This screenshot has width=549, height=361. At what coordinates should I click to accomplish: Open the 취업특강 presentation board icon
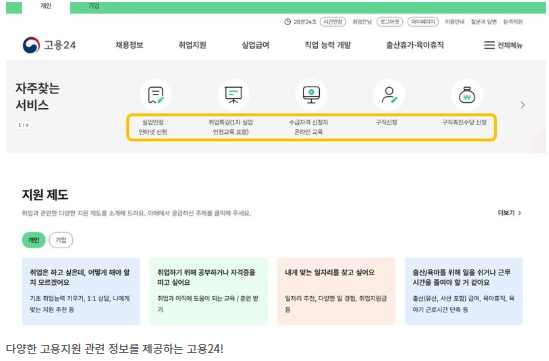pyautogui.click(x=233, y=95)
